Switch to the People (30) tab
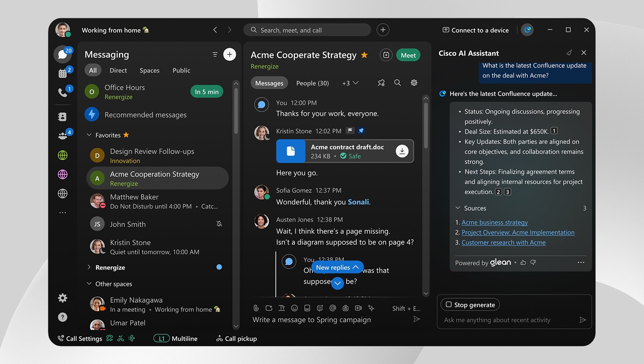 click(313, 83)
